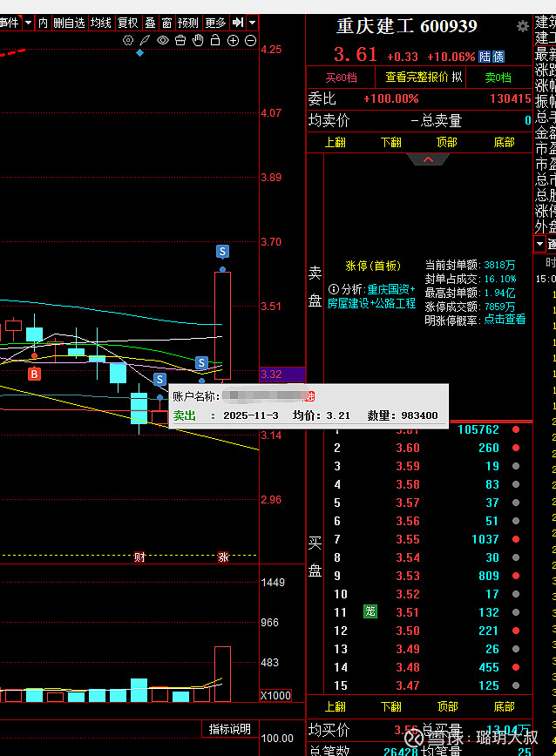This screenshot has width=556, height=756.
Task: Zoom out with the minus circle icon
Action: coord(250,40)
